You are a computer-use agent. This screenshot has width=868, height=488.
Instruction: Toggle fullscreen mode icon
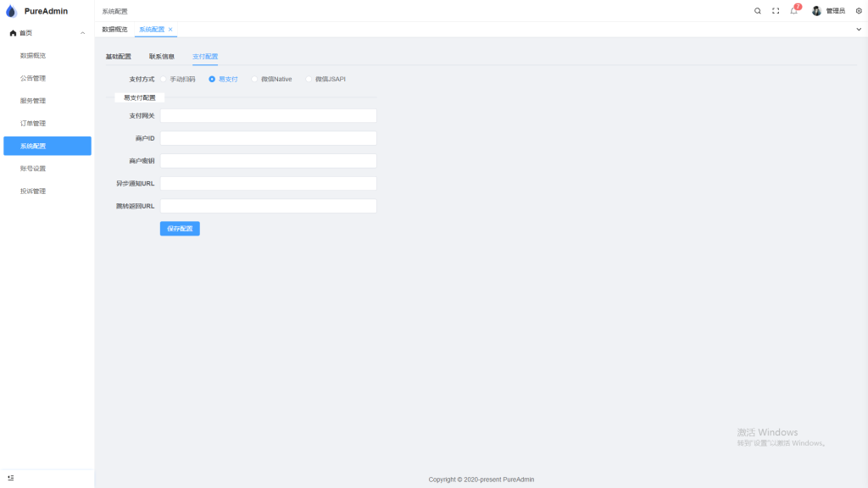coord(776,11)
